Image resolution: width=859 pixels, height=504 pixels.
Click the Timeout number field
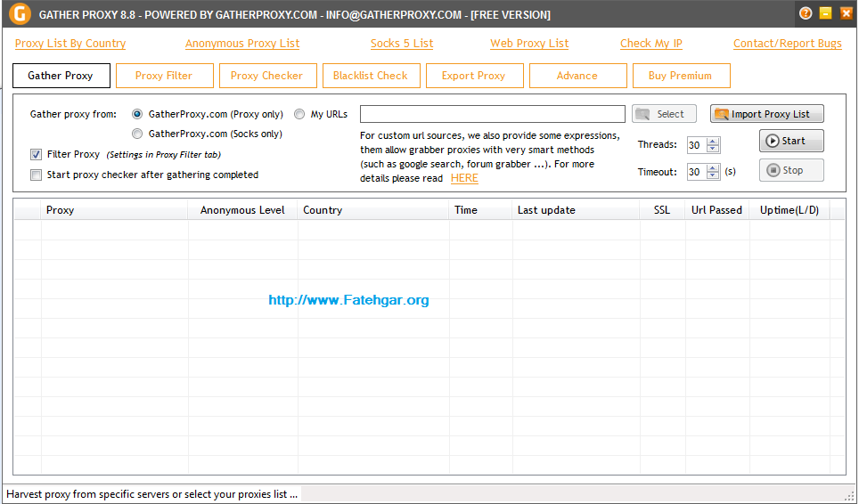tap(697, 172)
